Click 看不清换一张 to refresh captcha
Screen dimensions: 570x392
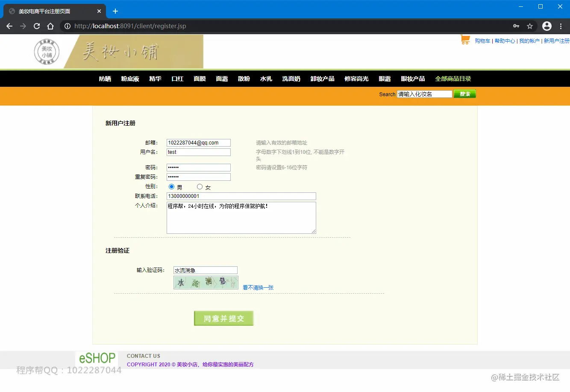(x=258, y=288)
